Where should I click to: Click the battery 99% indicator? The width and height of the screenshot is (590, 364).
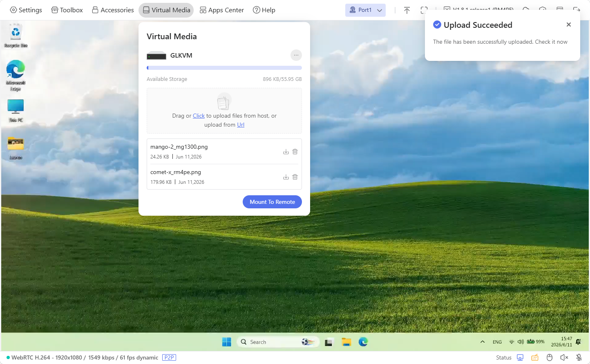tap(536, 342)
